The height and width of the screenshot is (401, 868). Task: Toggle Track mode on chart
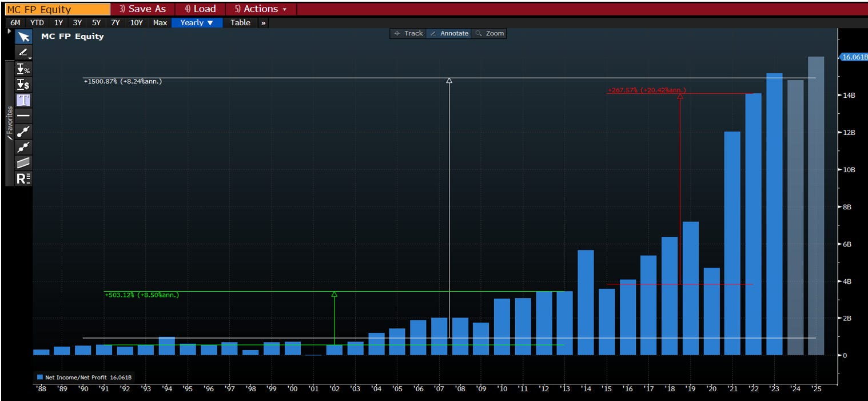click(408, 33)
